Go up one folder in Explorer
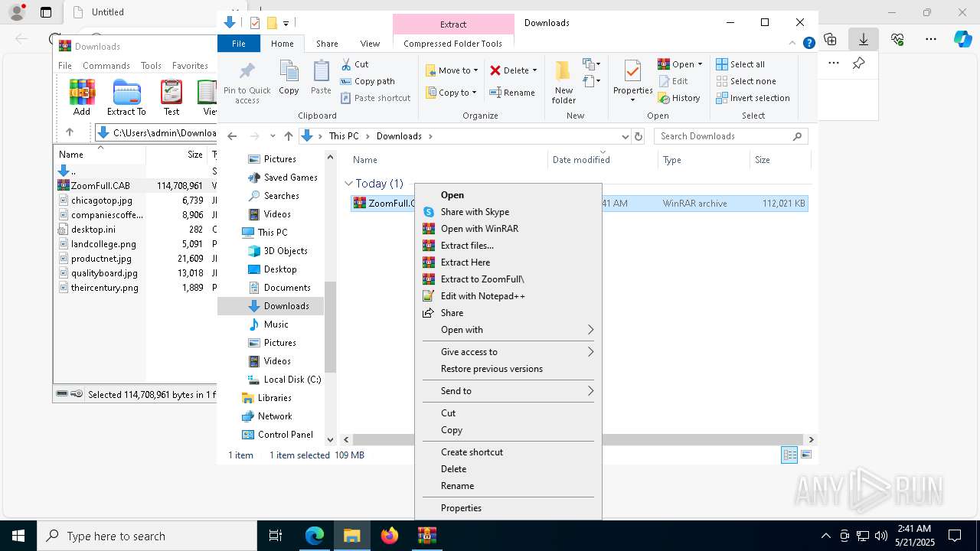The image size is (980, 551). [x=288, y=136]
